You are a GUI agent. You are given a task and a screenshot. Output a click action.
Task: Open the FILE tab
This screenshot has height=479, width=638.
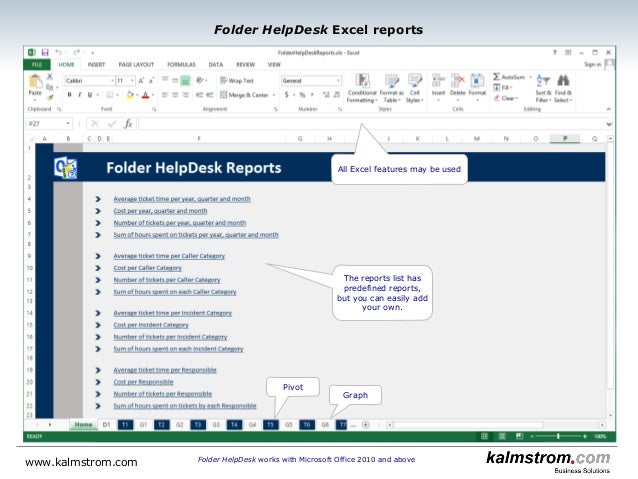[37, 64]
